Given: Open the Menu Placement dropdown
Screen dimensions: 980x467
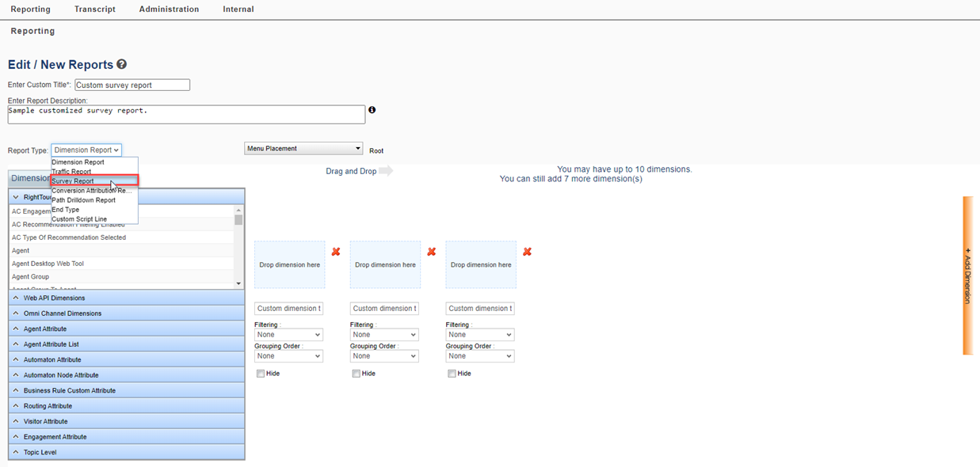Looking at the screenshot, I should 303,149.
